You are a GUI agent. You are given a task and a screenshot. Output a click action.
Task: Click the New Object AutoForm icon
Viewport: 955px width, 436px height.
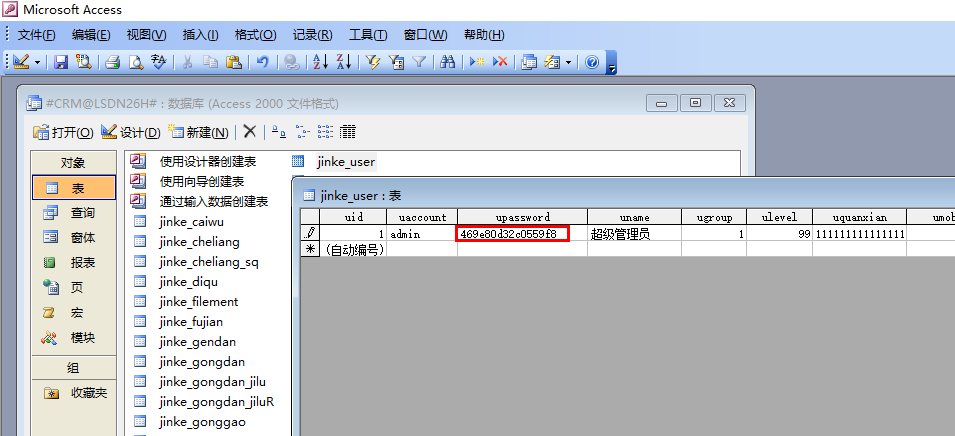552,62
